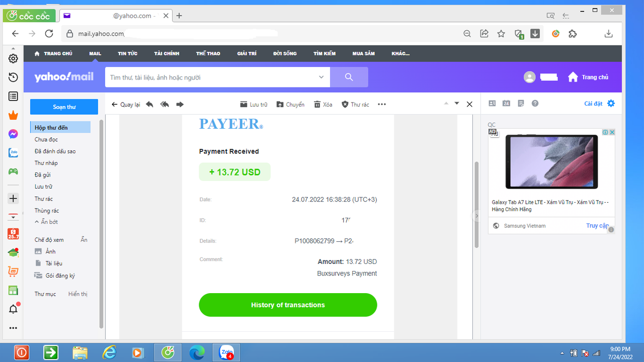Go to next message with down arrow

click(x=457, y=103)
